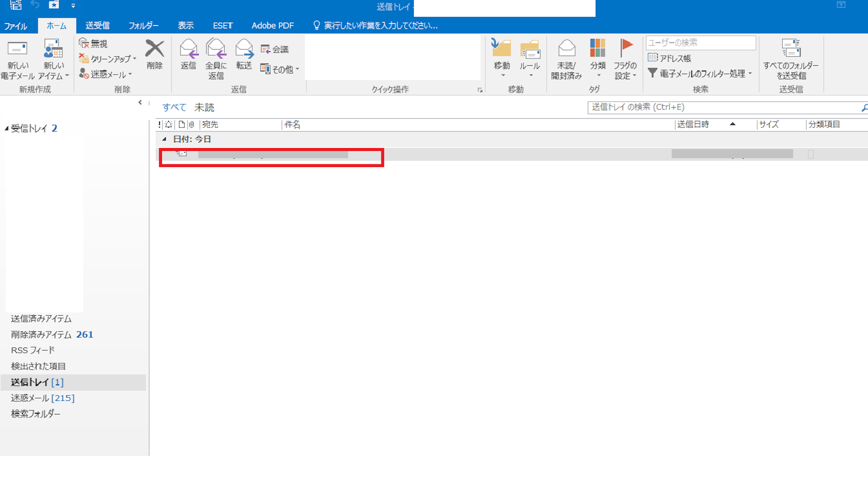Sort by the Sent Date (送信日時) column header

pos(693,124)
